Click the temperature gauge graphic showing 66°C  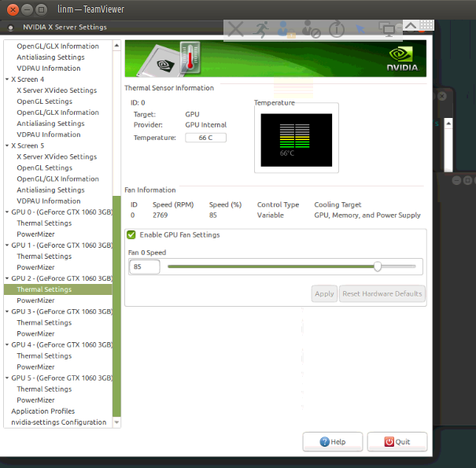pyautogui.click(x=297, y=140)
